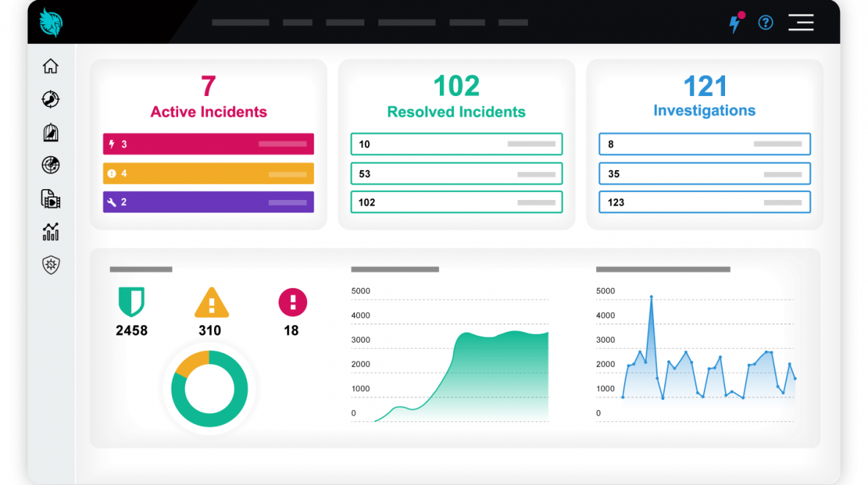The width and height of the screenshot is (868, 485).
Task: Open the investigations row showing 123
Action: coord(705,202)
